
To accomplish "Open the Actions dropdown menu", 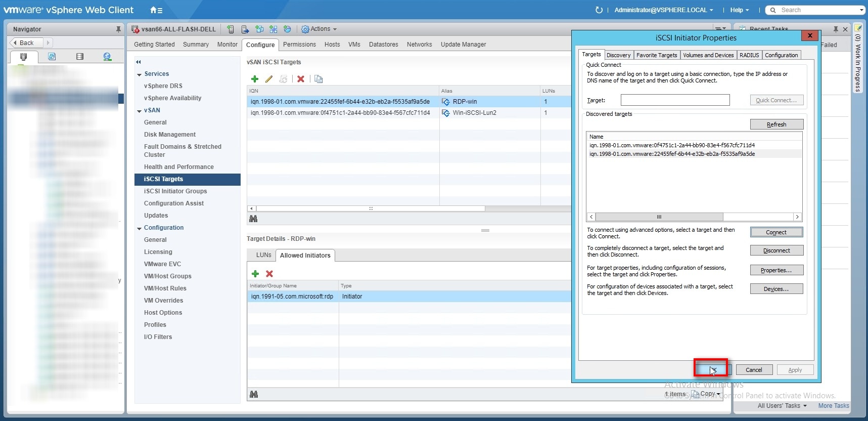I will (x=319, y=29).
